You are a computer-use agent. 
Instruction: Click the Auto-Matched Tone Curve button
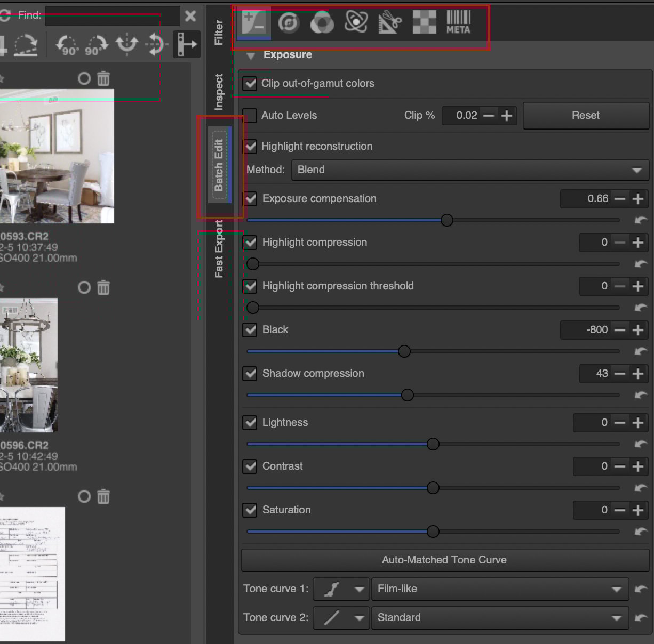[x=444, y=560]
